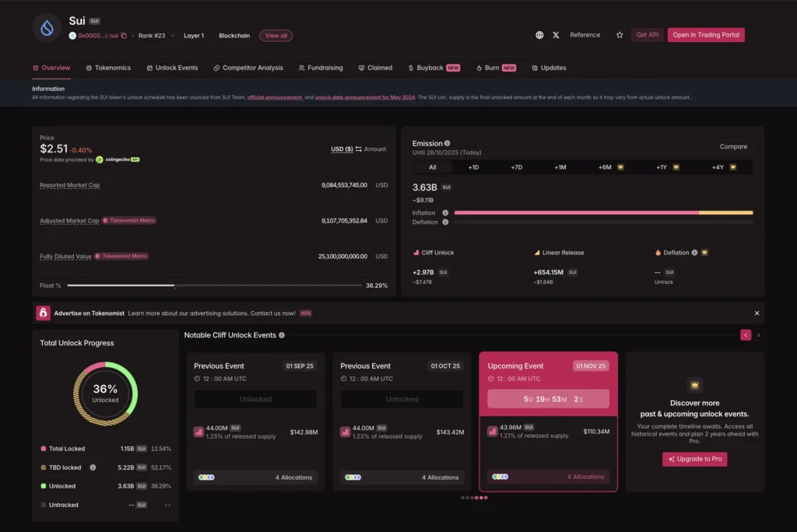Go to previous cliff unlock events
This screenshot has height=532, width=797.
[746, 335]
